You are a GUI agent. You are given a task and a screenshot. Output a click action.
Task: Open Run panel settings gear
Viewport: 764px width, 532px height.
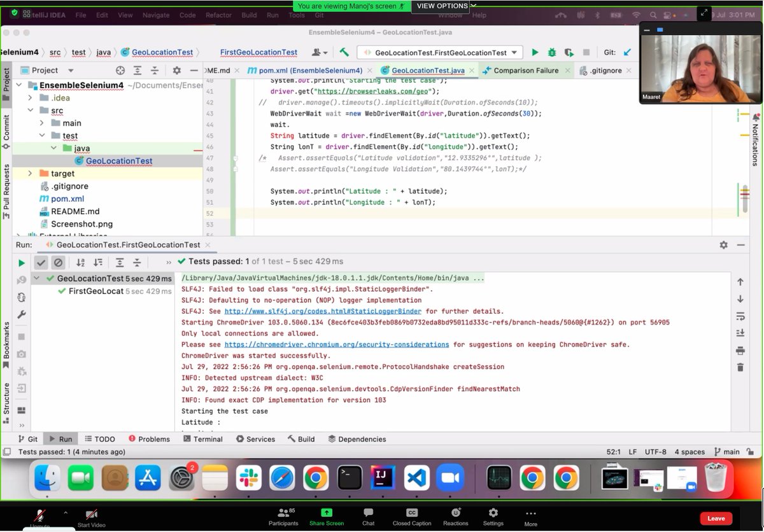click(723, 245)
